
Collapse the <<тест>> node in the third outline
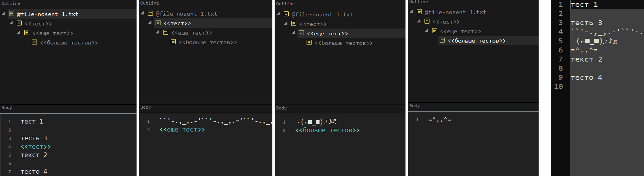(286, 24)
